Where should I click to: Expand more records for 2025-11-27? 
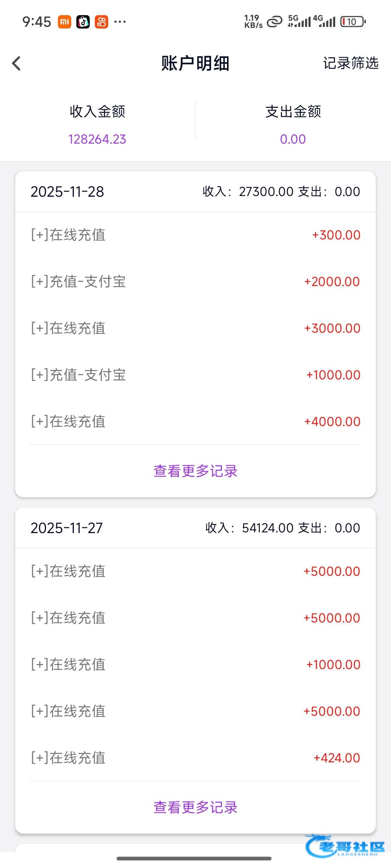point(195,807)
